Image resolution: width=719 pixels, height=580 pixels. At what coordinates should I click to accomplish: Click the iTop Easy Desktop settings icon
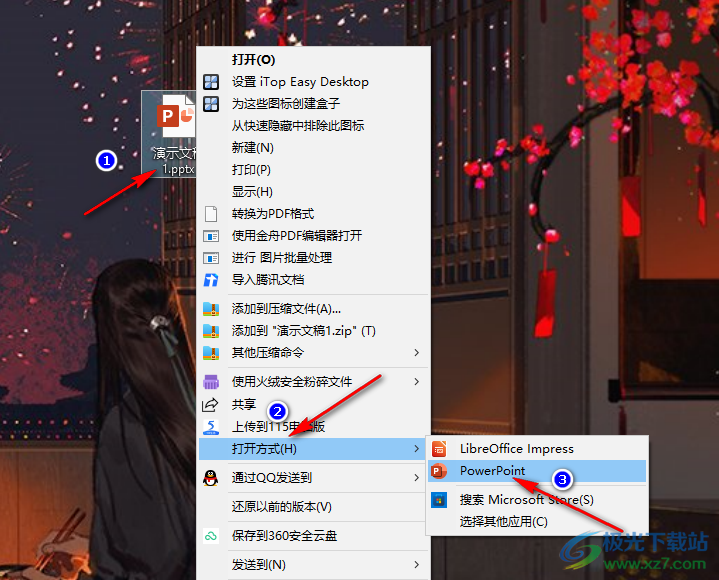click(211, 82)
